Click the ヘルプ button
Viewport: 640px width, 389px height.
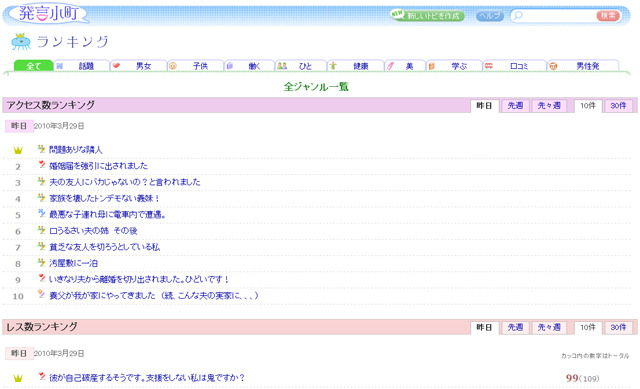tap(489, 16)
